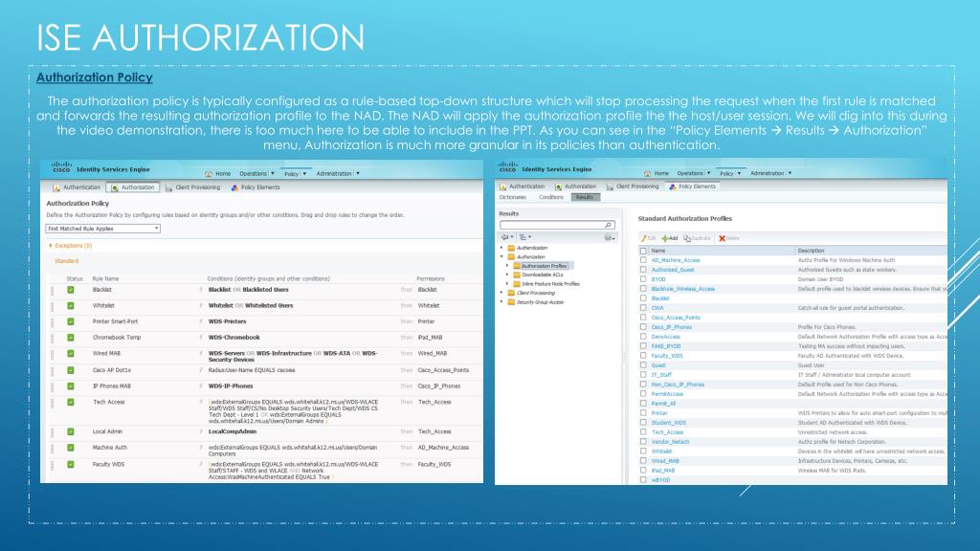Click the Edit pencil icon in profiles toolbar

pos(644,238)
